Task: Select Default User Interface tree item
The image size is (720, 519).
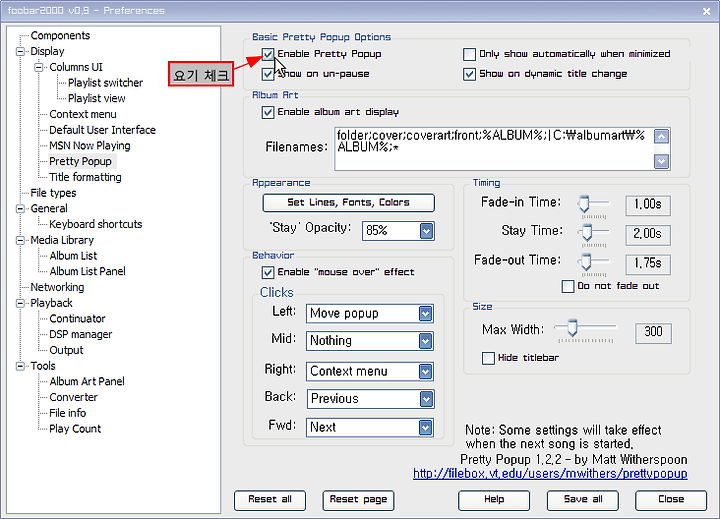Action: [x=102, y=130]
